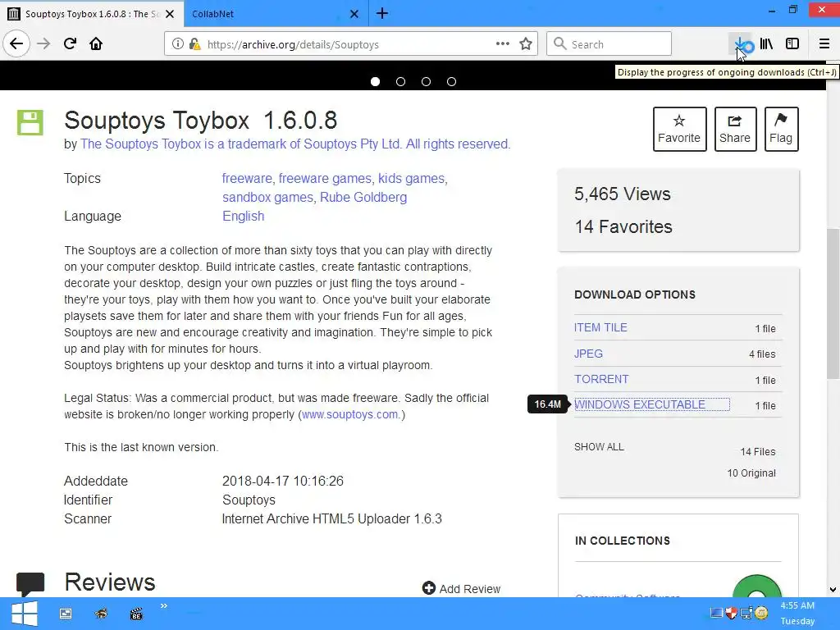Viewport: 840px width, 630px height.
Task: Open the downloads progress panel
Action: [742, 44]
